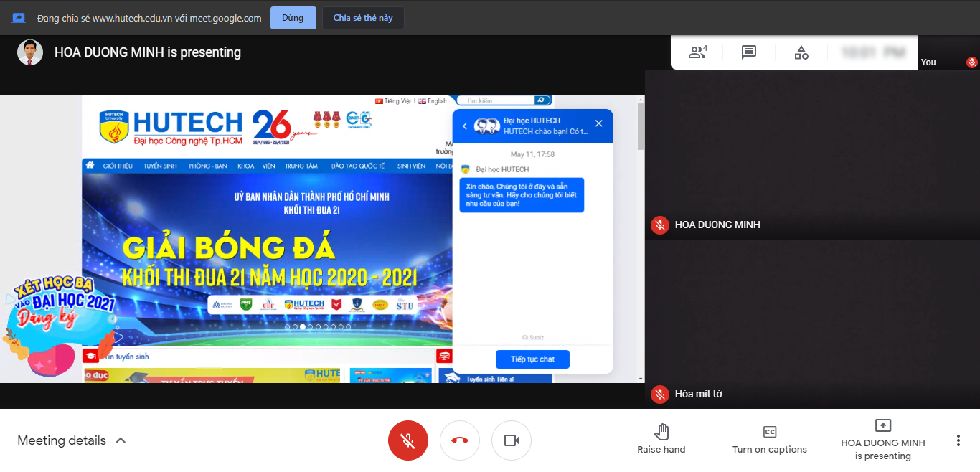Click HOA DUONG MINH is presenting button

coord(882,440)
